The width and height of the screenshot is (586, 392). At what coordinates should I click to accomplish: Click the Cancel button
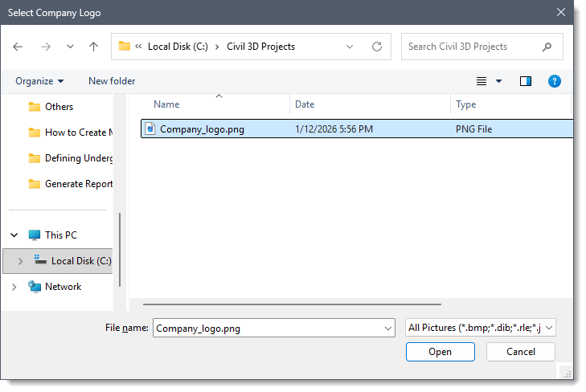(521, 352)
